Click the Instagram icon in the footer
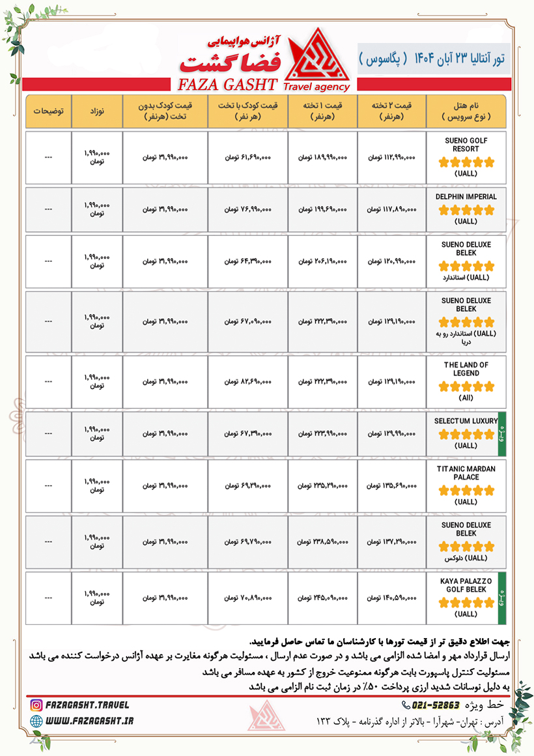This screenshot has height=756, width=534. [x=36, y=705]
